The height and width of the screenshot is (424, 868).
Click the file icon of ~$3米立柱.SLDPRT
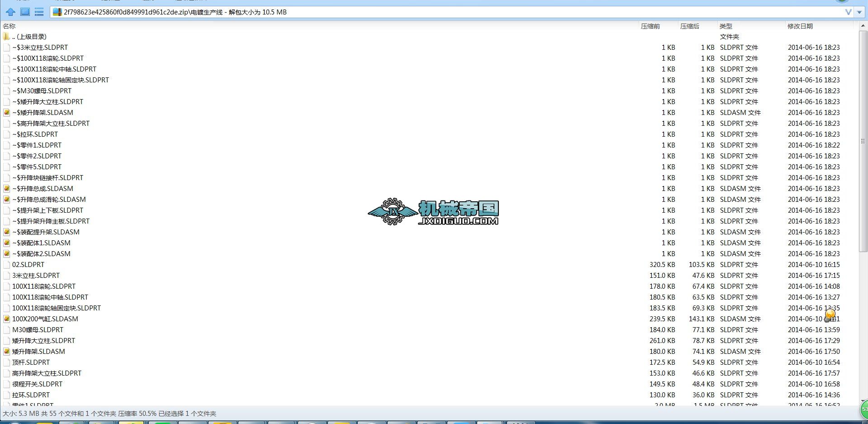click(6, 48)
